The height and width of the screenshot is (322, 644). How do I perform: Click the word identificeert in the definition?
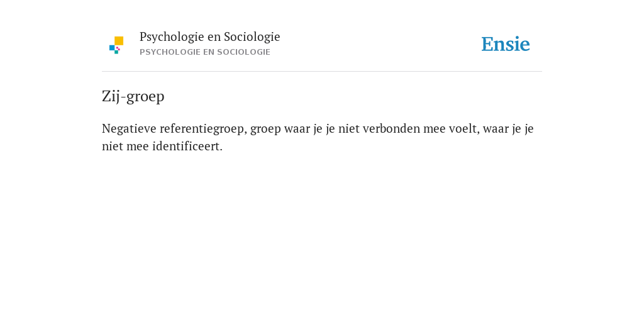coord(187,146)
